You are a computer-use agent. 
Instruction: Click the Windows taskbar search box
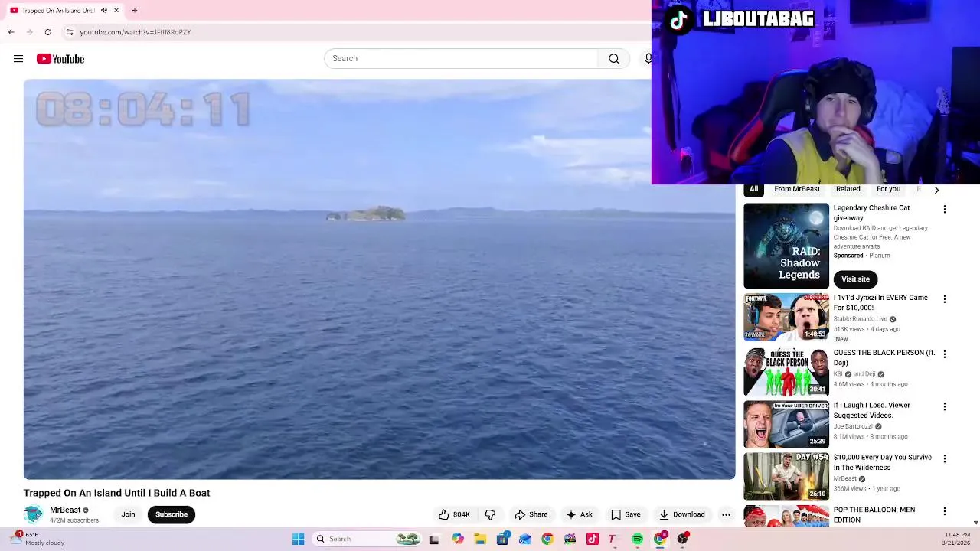[367, 539]
